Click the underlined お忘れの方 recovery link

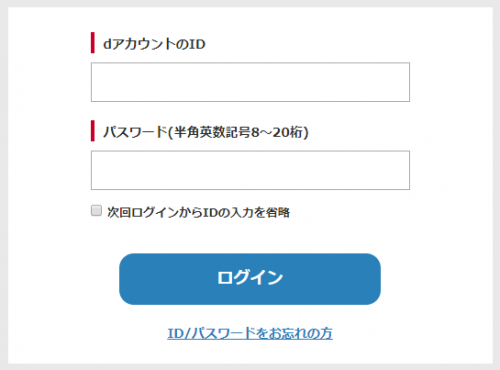(x=250, y=333)
